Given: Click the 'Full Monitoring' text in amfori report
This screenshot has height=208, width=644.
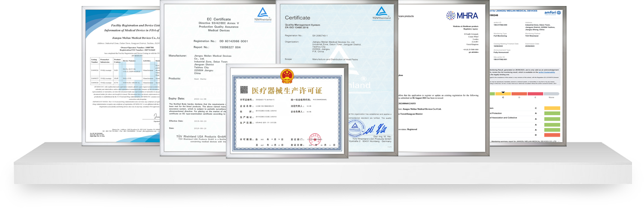Looking at the screenshot, I should click(501, 36).
